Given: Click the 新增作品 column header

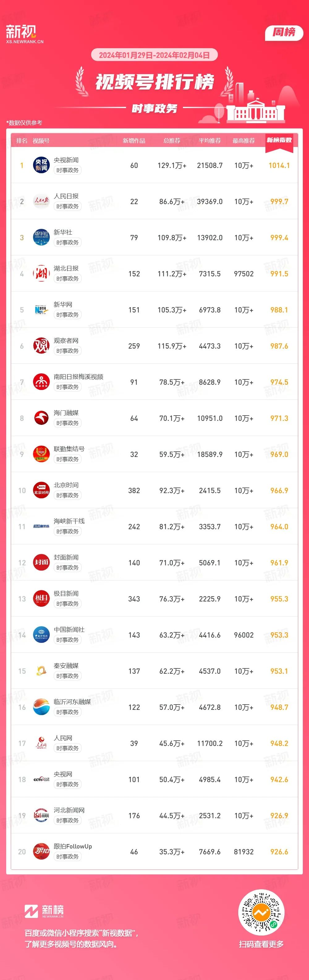Looking at the screenshot, I should click(x=134, y=141).
